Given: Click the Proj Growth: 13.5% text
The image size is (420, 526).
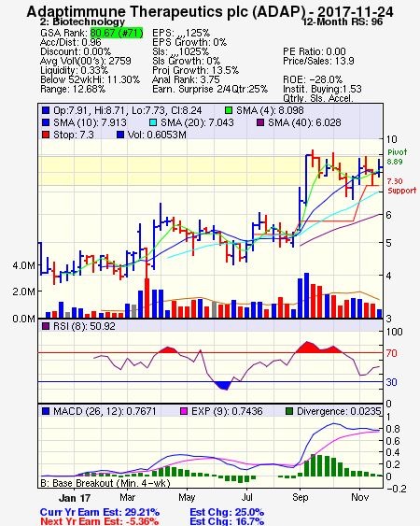Looking at the screenshot, I should click(195, 70).
